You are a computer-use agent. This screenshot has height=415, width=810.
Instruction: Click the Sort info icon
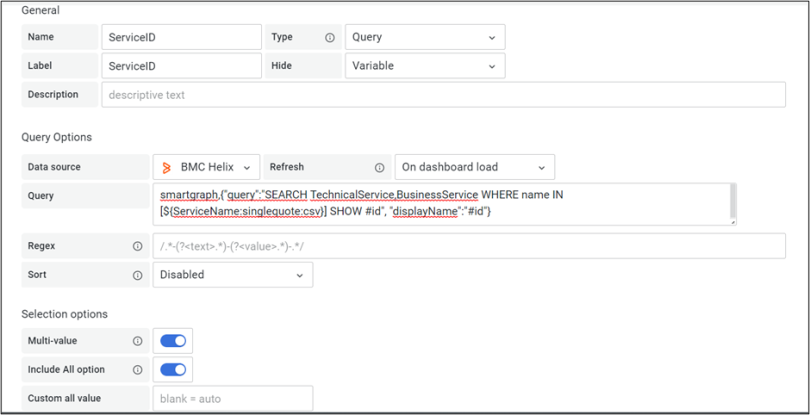click(x=137, y=275)
